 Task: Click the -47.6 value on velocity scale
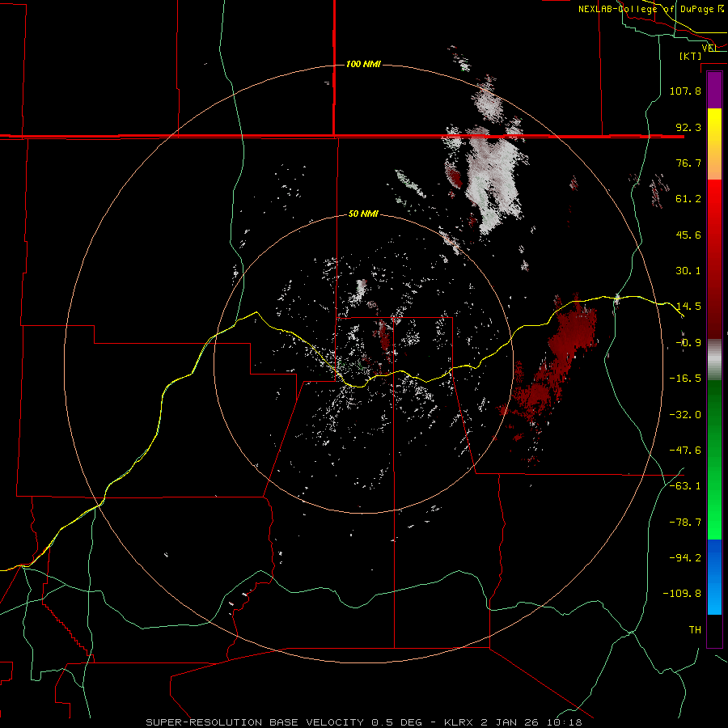point(685,451)
